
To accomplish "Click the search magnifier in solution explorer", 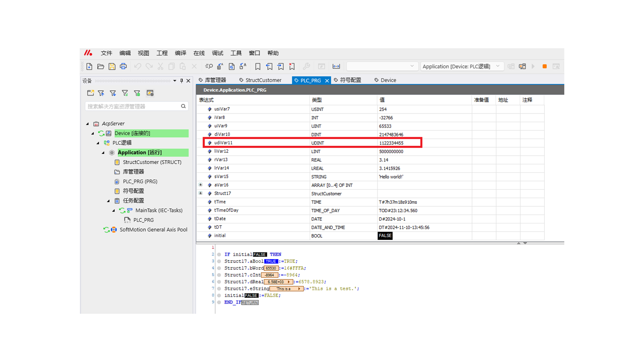I will tap(183, 106).
